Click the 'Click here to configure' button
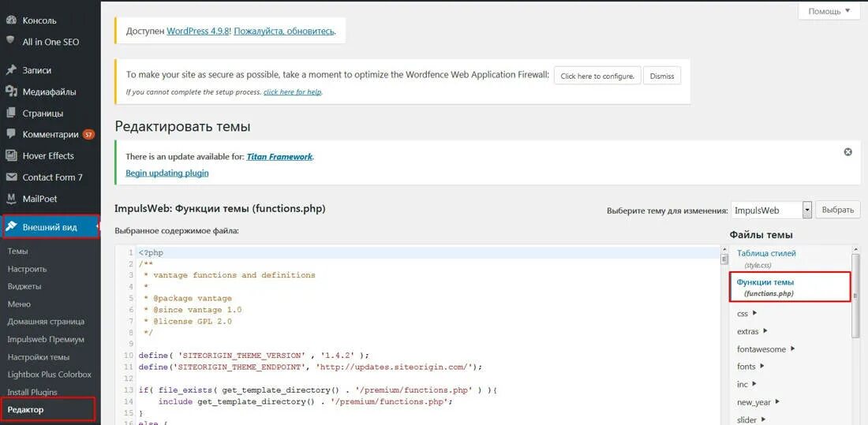The height and width of the screenshot is (425, 868). click(597, 76)
